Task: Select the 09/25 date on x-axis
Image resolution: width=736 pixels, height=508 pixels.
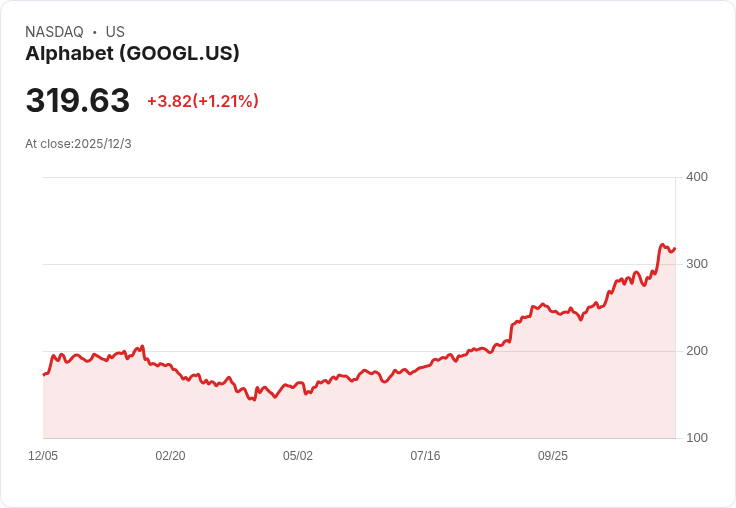Action: (x=553, y=456)
